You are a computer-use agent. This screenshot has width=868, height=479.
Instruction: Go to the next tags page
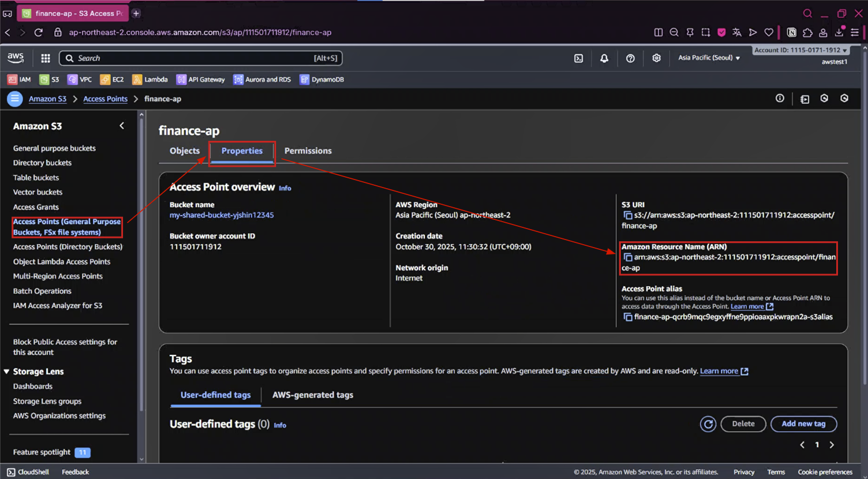click(x=832, y=445)
